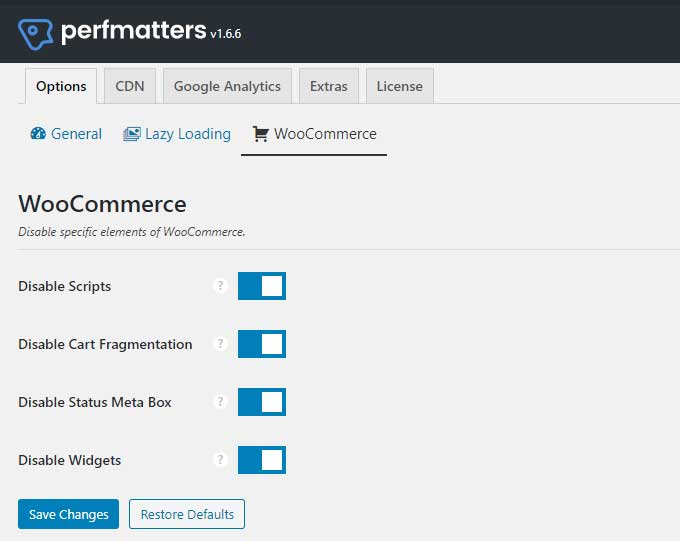
Task: Click the WooCommerce shopping cart icon
Action: [x=261, y=134]
